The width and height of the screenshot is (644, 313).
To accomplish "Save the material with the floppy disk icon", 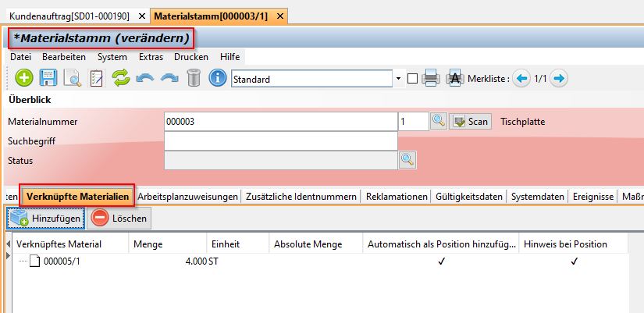I will click(48, 78).
